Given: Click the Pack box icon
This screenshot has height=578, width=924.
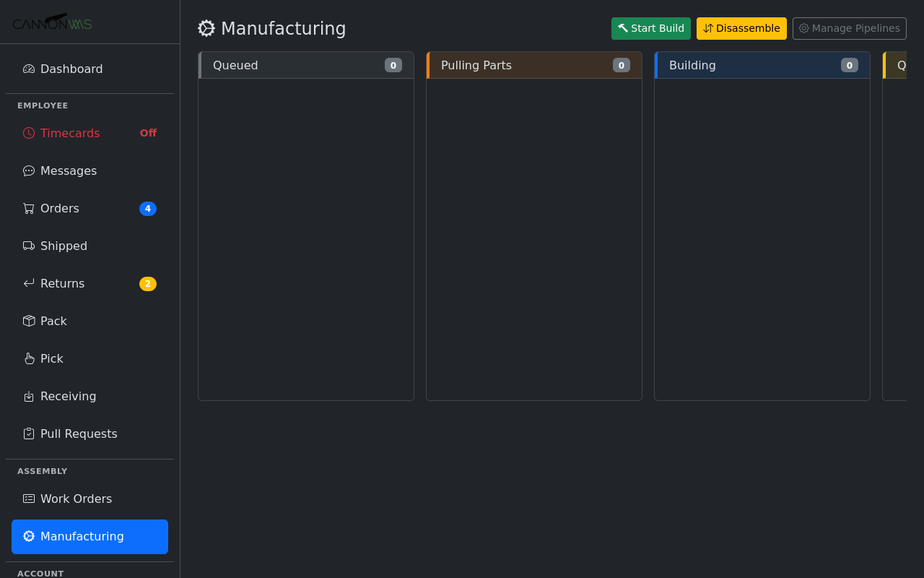Looking at the screenshot, I should [x=28, y=321].
